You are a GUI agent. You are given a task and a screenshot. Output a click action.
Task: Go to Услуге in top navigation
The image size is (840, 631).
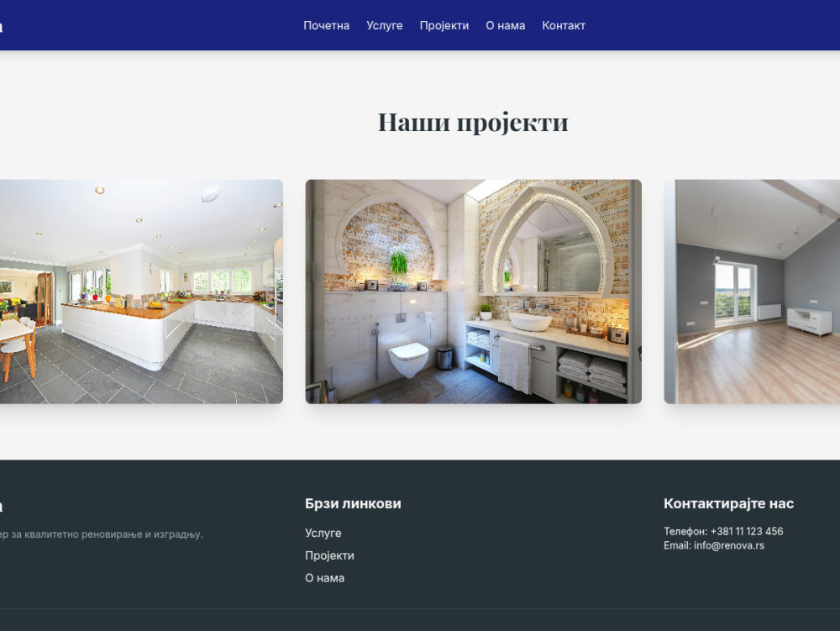384,25
